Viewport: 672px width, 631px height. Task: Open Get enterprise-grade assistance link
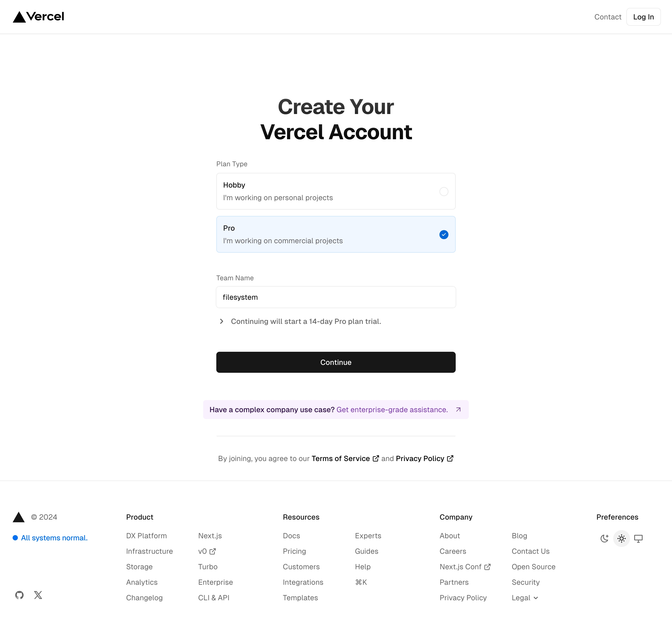pyautogui.click(x=392, y=410)
